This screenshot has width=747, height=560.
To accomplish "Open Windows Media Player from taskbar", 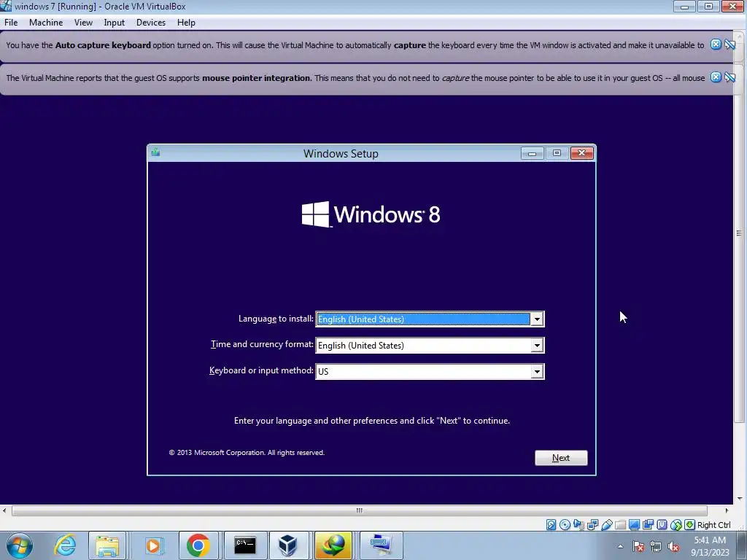I will [x=152, y=545].
